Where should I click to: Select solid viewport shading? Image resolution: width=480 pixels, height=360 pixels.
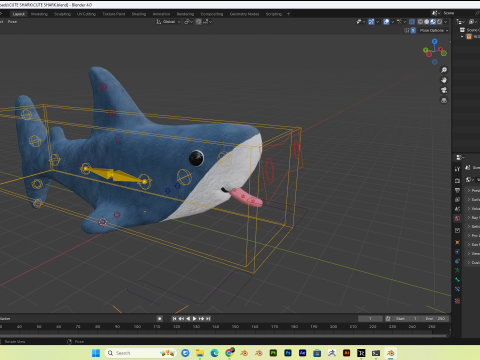(427, 22)
